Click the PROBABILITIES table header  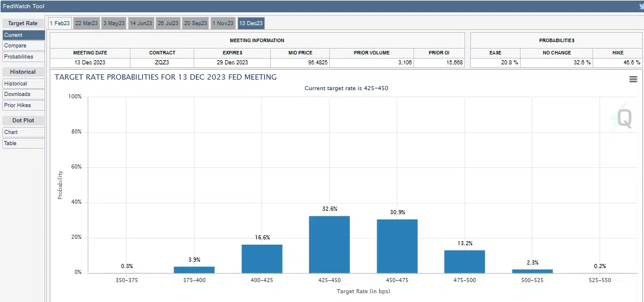tap(556, 41)
